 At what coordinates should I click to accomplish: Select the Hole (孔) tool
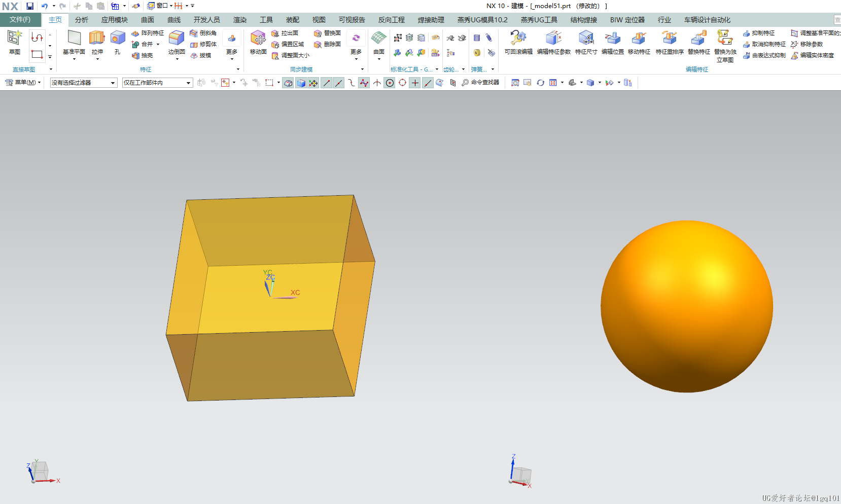click(x=118, y=43)
